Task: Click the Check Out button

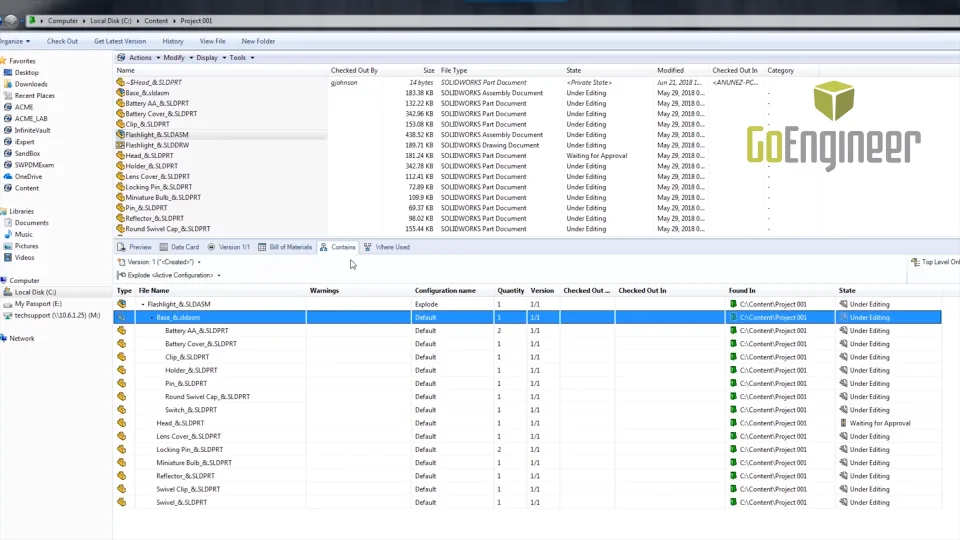Action: point(62,41)
